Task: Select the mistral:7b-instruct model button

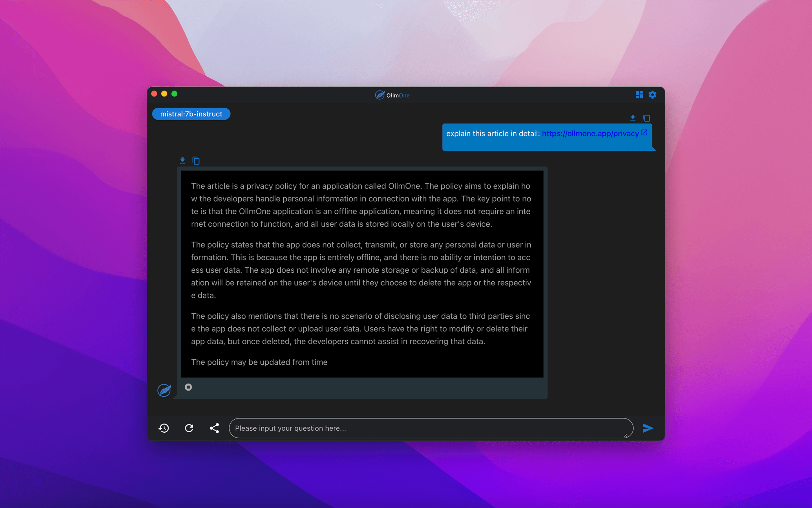Action: click(x=191, y=114)
